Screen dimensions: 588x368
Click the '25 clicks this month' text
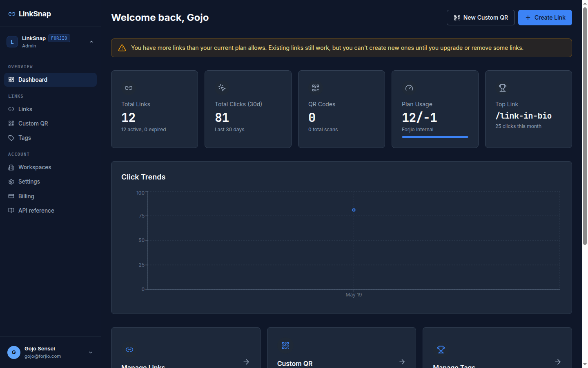(518, 126)
